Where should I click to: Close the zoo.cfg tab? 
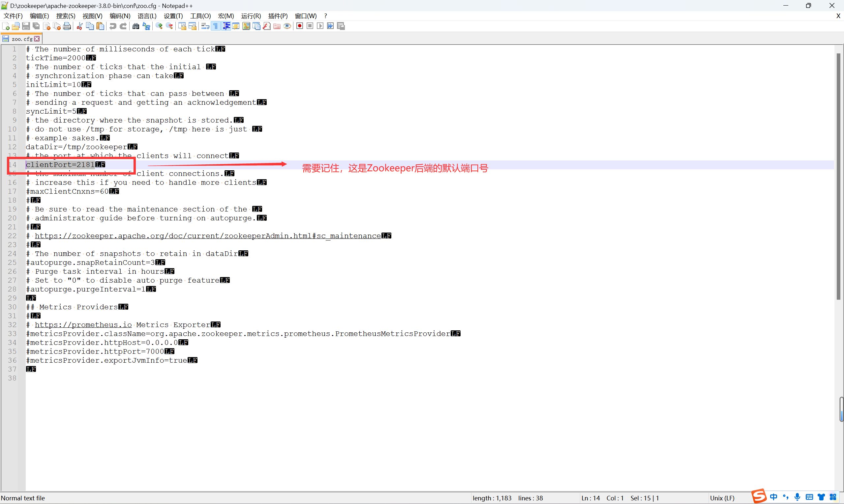click(x=37, y=39)
